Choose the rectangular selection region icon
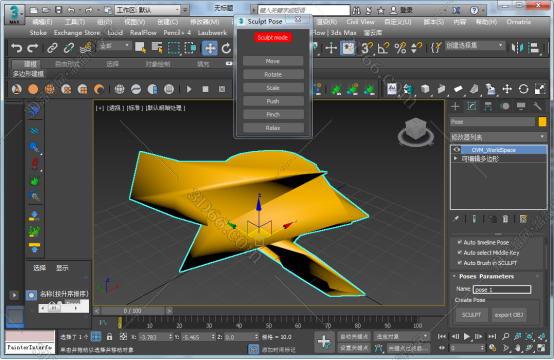 [174, 48]
